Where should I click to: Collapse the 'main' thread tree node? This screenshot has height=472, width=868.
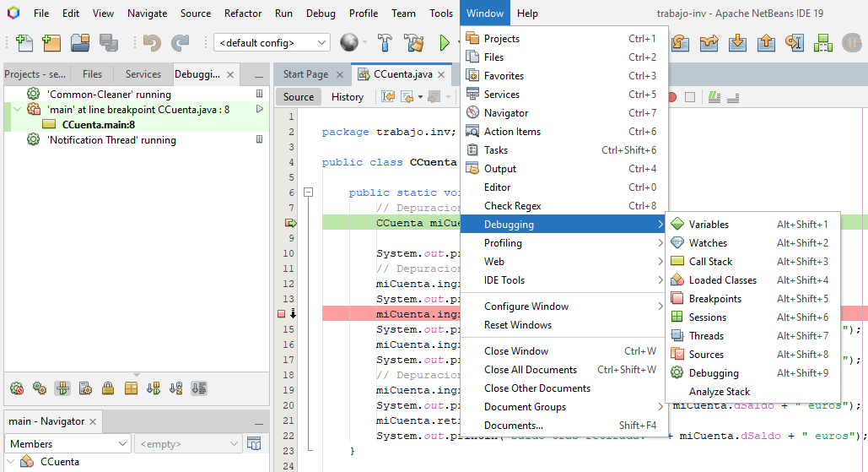coord(17,110)
